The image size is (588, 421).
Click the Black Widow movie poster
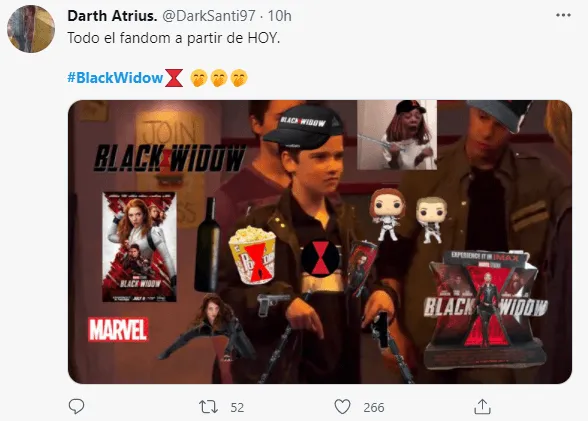pos(139,247)
